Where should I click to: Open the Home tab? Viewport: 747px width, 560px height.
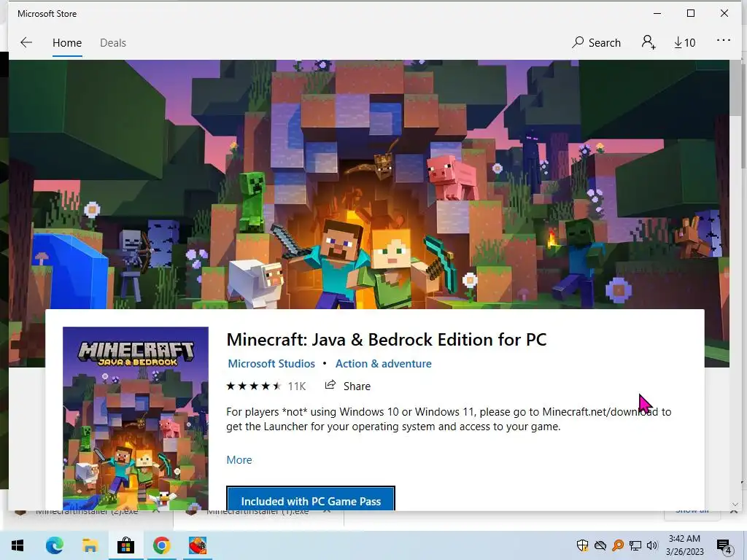coord(67,43)
